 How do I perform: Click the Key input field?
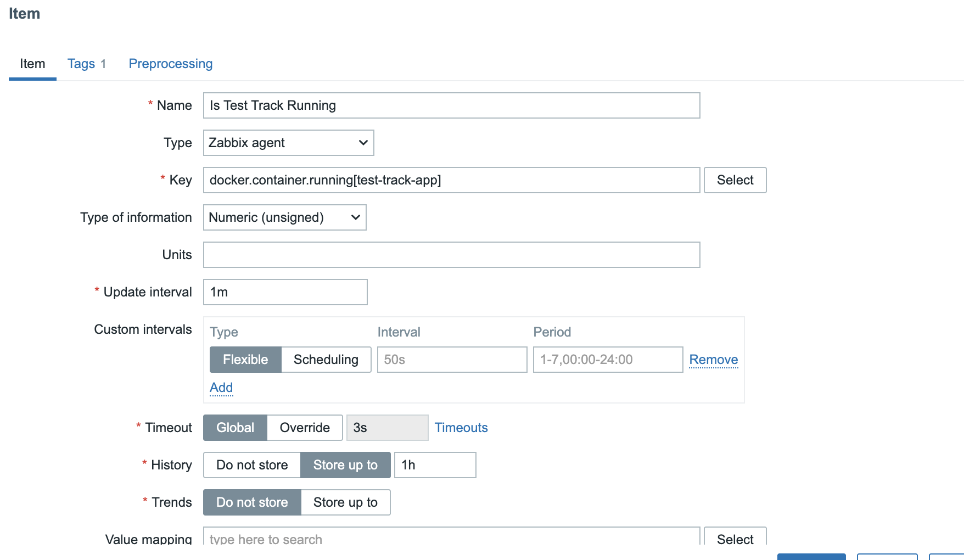click(451, 180)
